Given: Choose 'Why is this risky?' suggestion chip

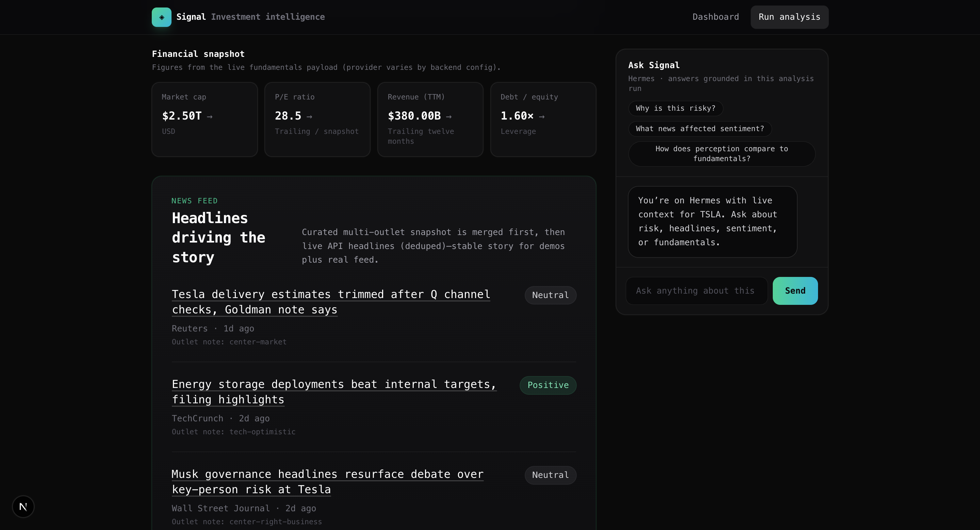Looking at the screenshot, I should tap(675, 108).
